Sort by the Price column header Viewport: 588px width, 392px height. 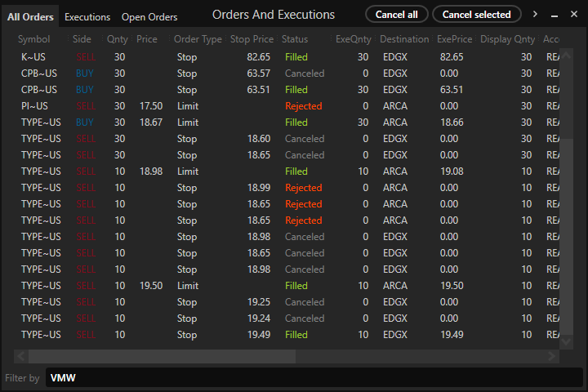point(147,39)
